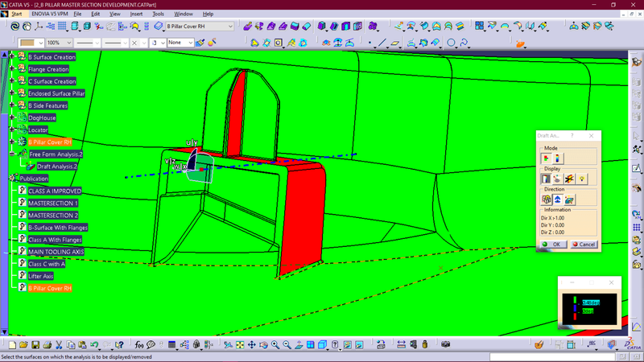Screen dimensions: 644x362
Task: Select the Line creation tool
Action: (382, 43)
